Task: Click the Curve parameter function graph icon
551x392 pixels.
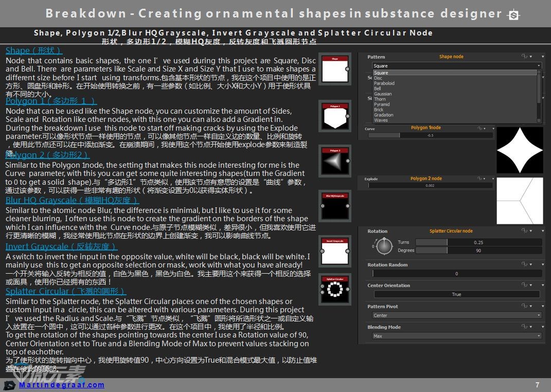Action: (x=480, y=128)
